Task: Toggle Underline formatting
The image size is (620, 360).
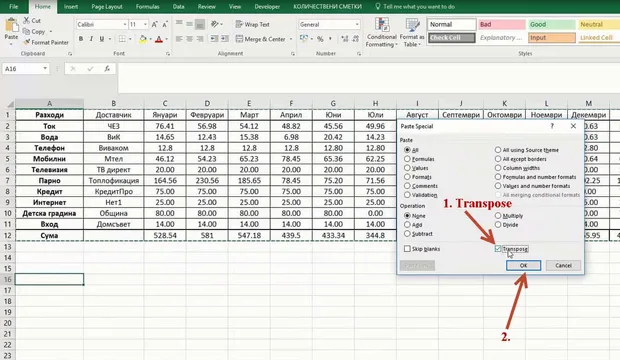Action: [102, 39]
